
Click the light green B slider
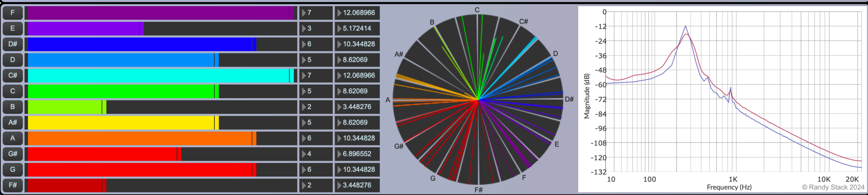click(160, 107)
